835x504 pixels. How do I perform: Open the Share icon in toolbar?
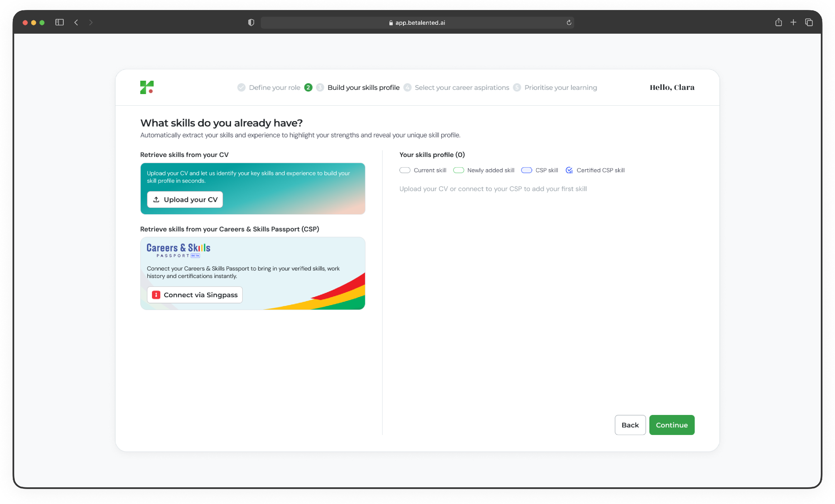click(778, 22)
